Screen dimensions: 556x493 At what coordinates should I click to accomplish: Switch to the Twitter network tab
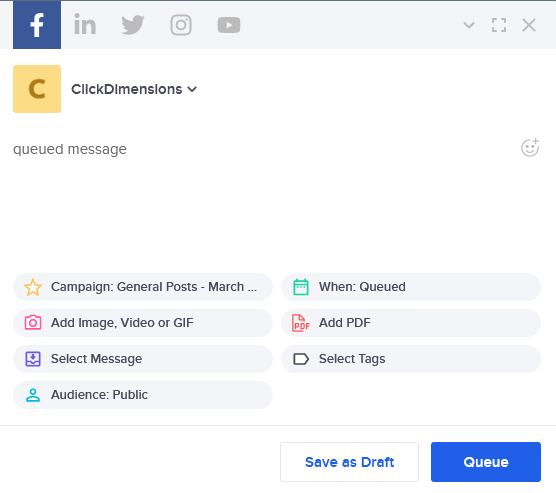133,25
